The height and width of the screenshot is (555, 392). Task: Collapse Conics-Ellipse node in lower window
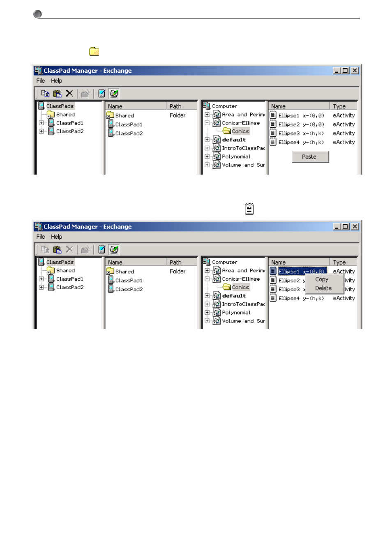(x=207, y=279)
